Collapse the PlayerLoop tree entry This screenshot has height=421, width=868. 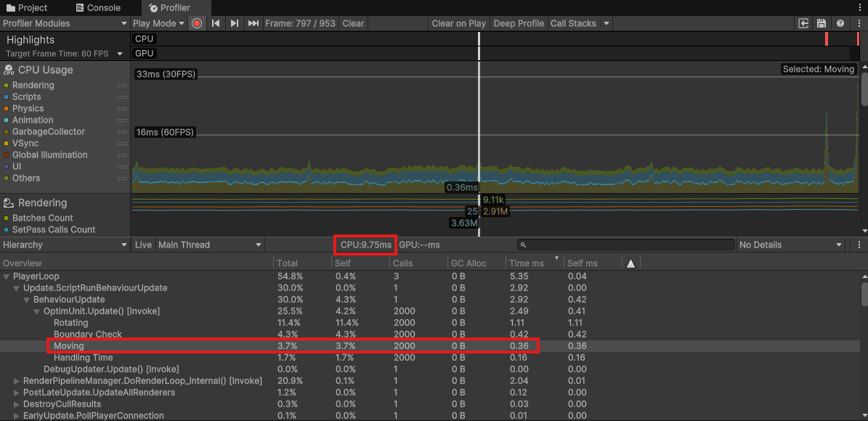click(x=7, y=277)
